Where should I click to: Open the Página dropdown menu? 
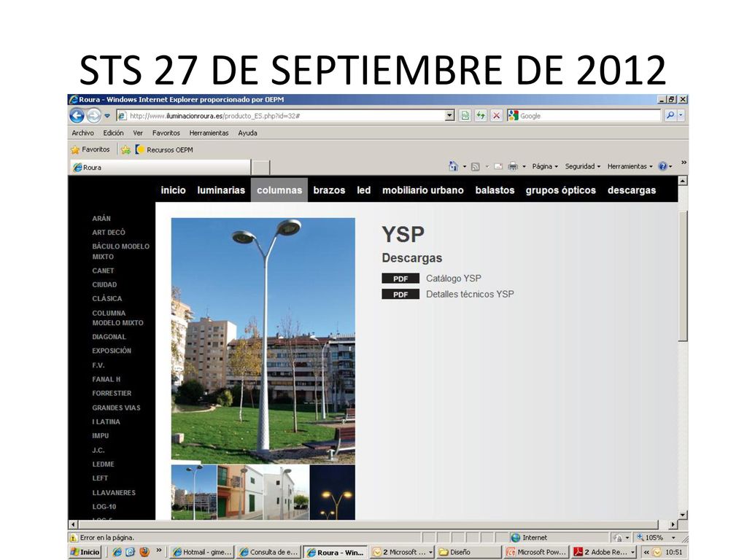545,166
